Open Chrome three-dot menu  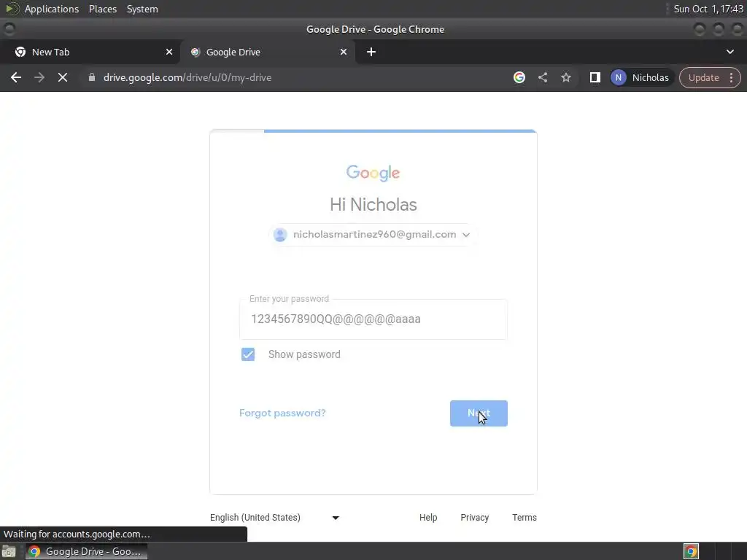click(x=731, y=77)
